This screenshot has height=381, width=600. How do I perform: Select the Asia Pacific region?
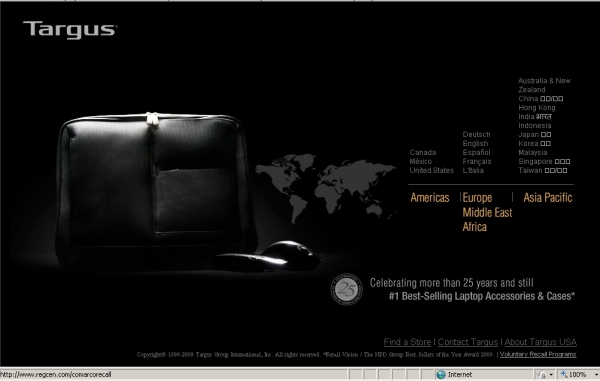coord(548,198)
